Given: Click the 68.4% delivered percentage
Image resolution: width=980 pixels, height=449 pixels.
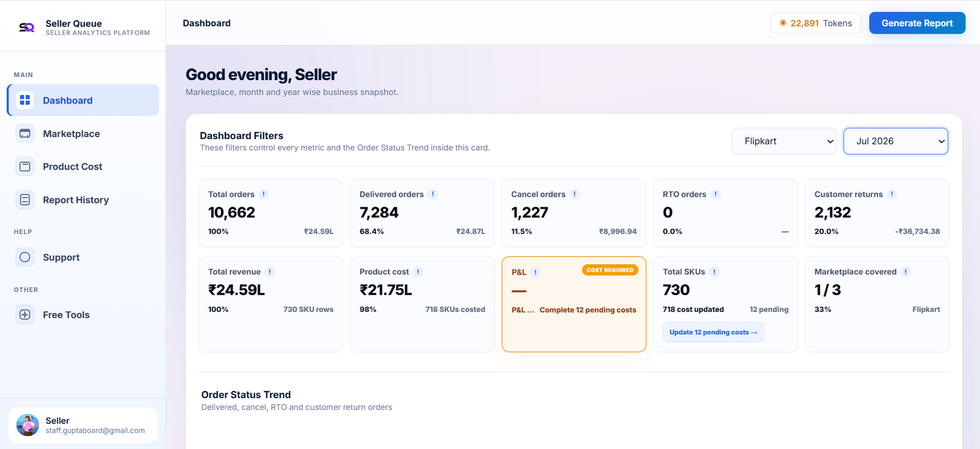Looking at the screenshot, I should click(372, 232).
